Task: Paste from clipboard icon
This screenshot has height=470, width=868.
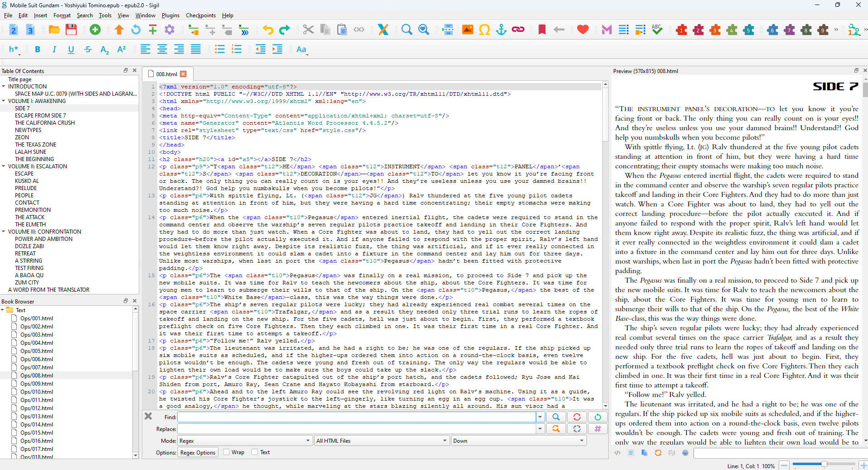Action: [342, 30]
